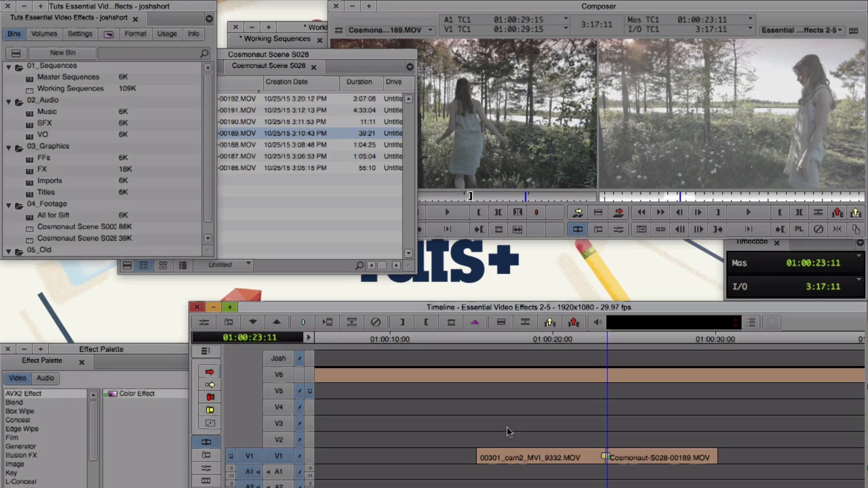
Task: Toggle the video monitor icon on V5
Action: pyautogui.click(x=310, y=391)
